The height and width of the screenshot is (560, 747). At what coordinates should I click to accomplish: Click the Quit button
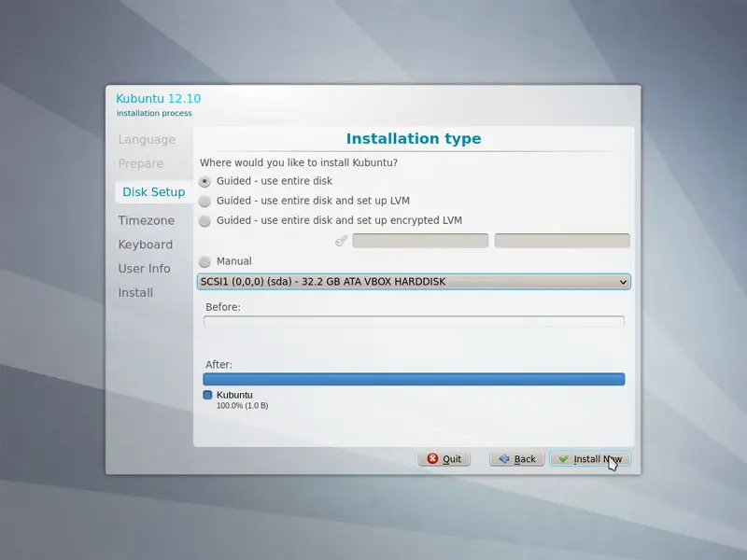444,459
